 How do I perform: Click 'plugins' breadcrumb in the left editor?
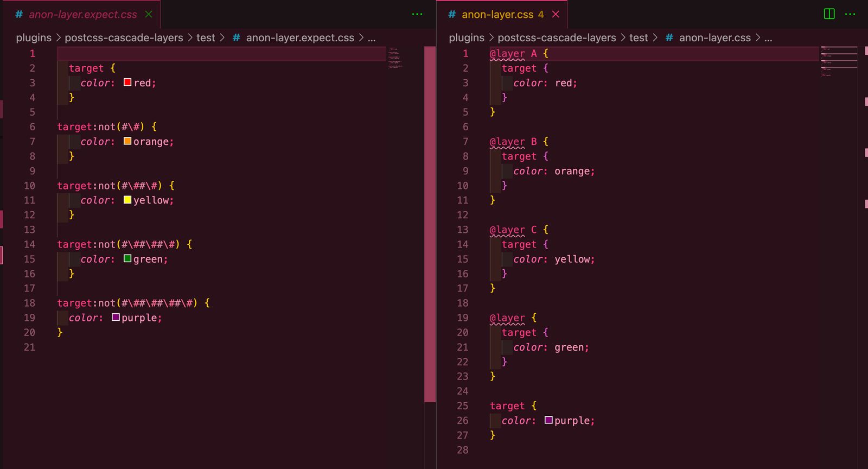[x=33, y=37]
